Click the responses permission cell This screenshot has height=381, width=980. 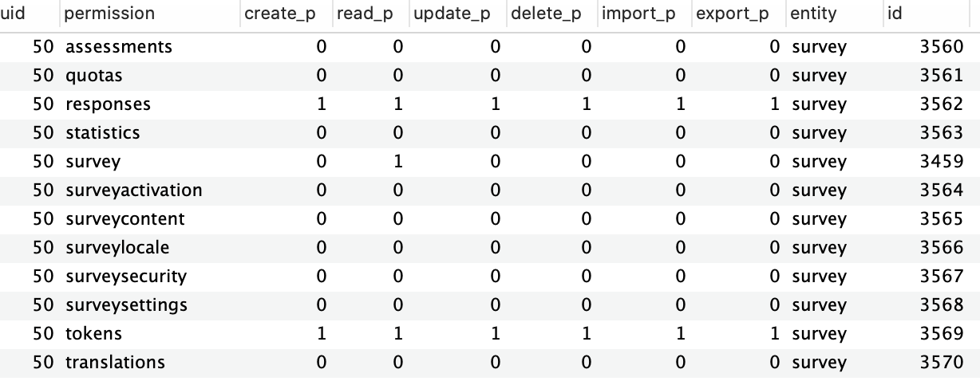109,104
